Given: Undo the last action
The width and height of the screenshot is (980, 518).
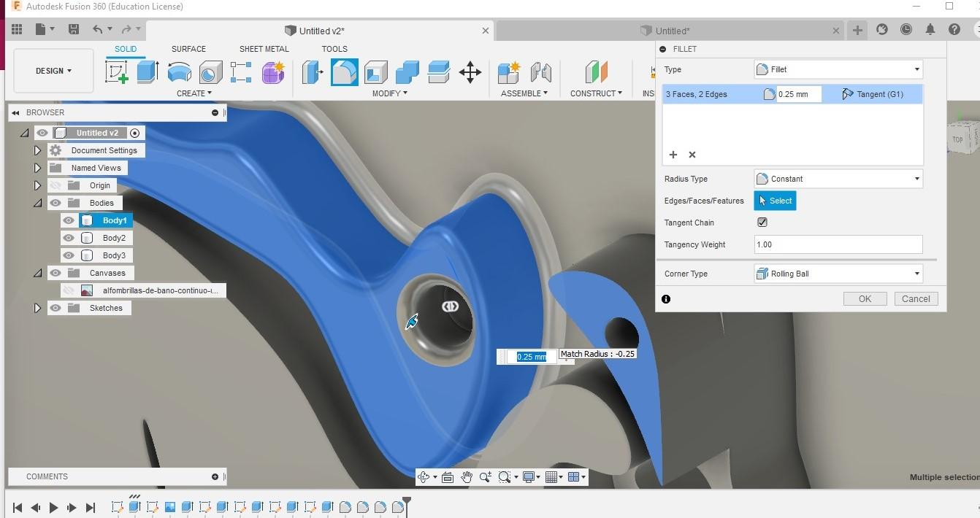Looking at the screenshot, I should [98, 29].
